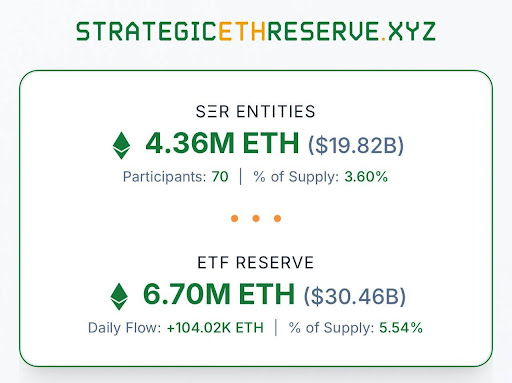This screenshot has width=512, height=383.
Task: Click the orange ETH part of the site logo
Action: click(x=242, y=31)
